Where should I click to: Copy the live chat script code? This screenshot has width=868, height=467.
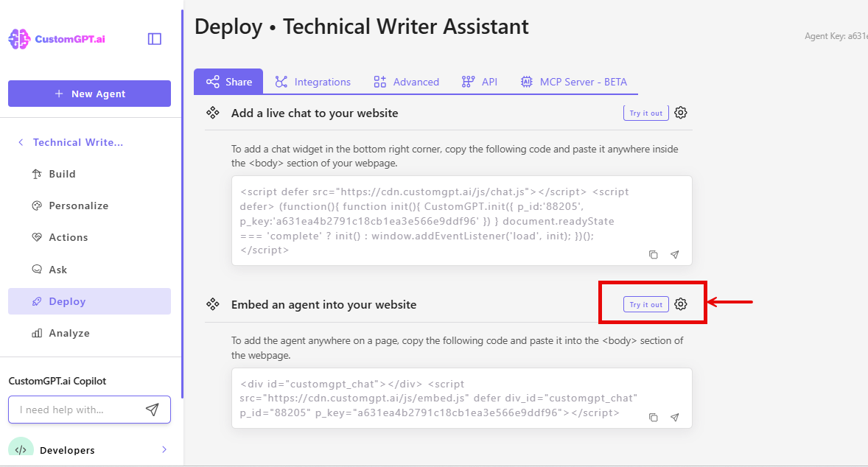(654, 255)
